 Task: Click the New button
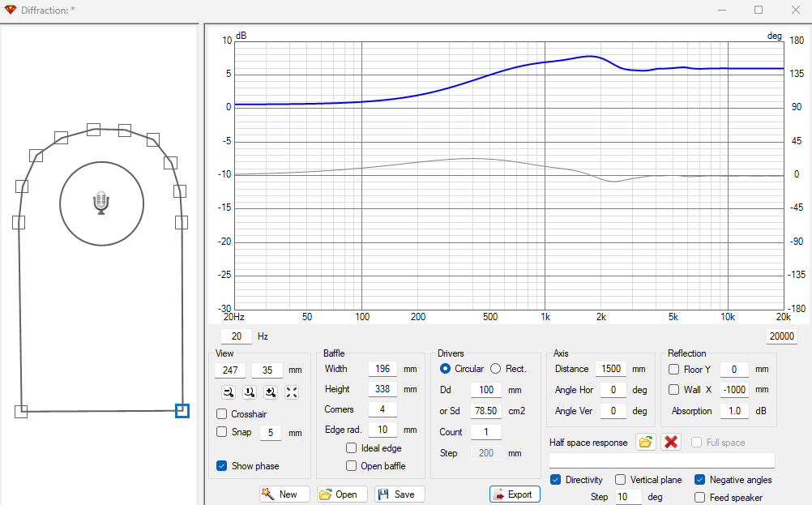[x=284, y=494]
